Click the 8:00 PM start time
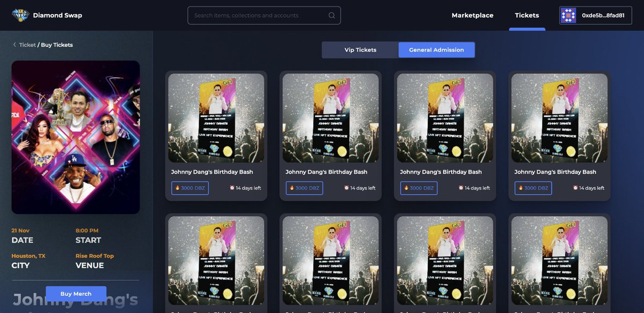This screenshot has height=313, width=644. [x=87, y=230]
